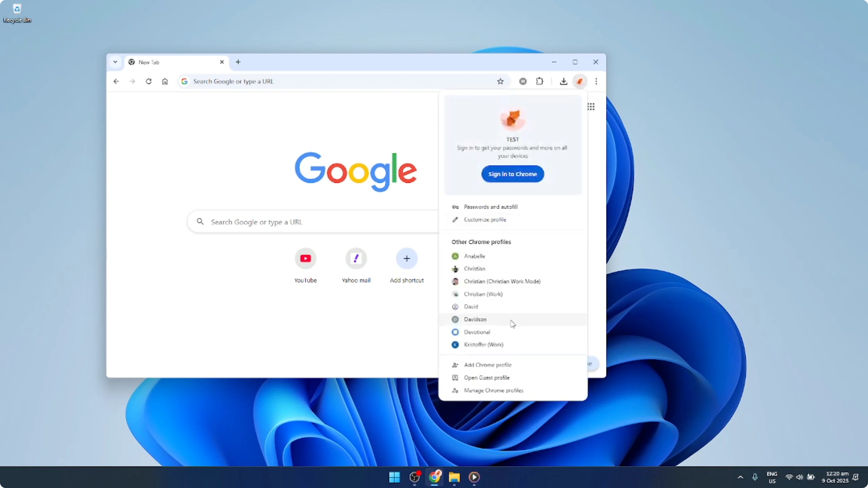This screenshot has height=488, width=868.
Task: Go to homepage using the home icon
Action: (x=165, y=81)
